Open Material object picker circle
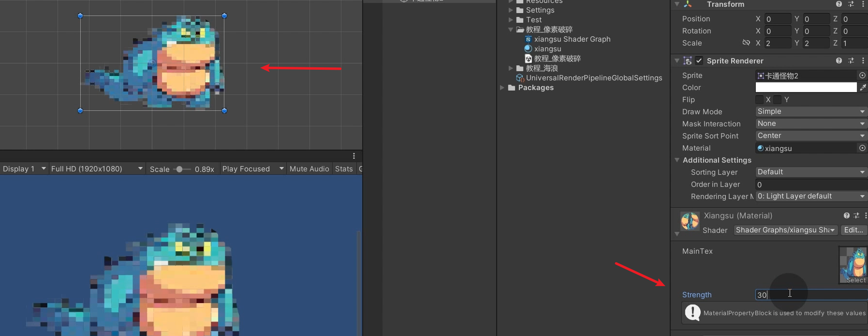Screen dimensions: 868x336 coord(862,148)
